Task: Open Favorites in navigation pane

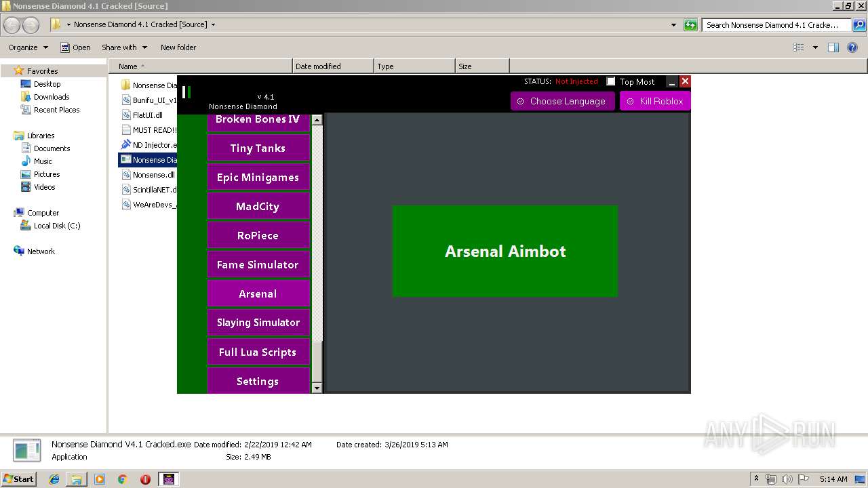Action: (42, 70)
